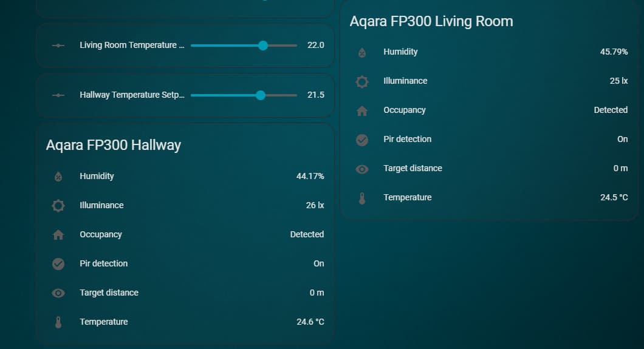This screenshot has width=644, height=349.
Task: Open Hallway Humidity entity row label
Action: pyautogui.click(x=97, y=176)
